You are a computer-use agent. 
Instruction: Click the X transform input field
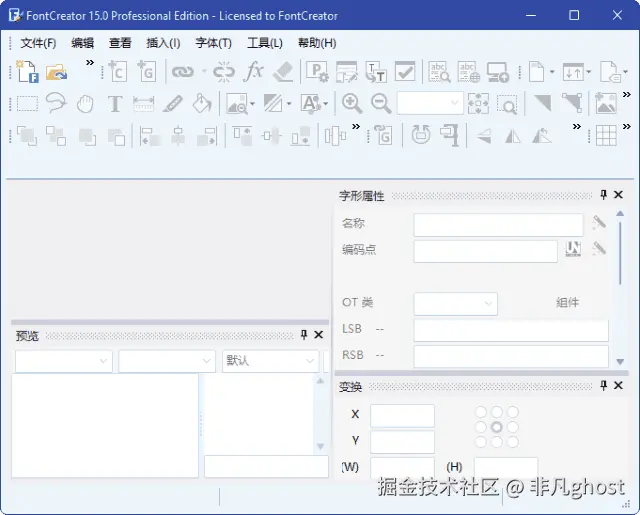(402, 416)
